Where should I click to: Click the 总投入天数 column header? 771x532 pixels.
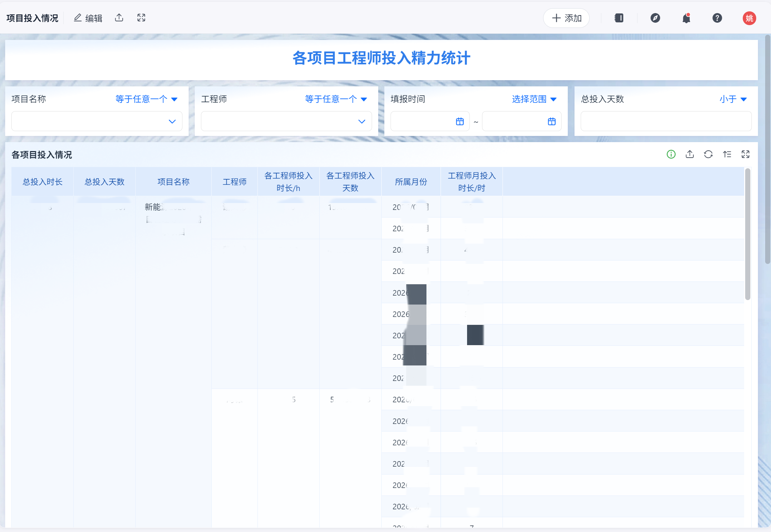click(x=104, y=182)
